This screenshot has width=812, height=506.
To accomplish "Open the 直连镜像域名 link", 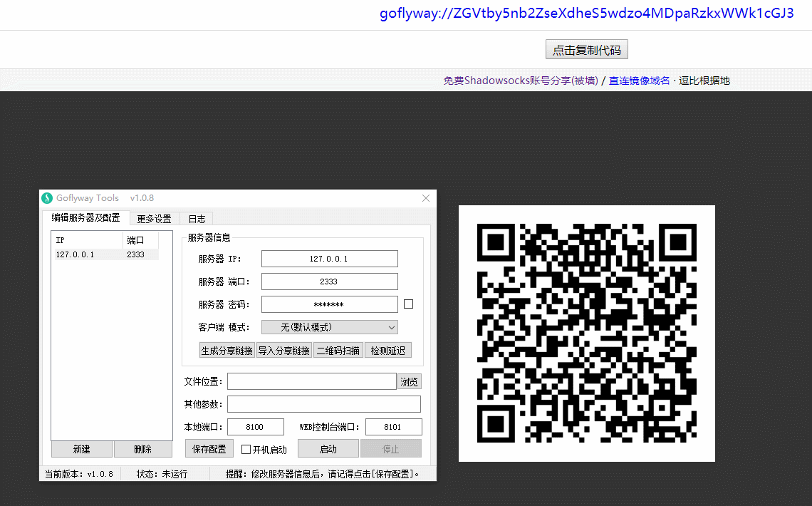I will pos(639,81).
